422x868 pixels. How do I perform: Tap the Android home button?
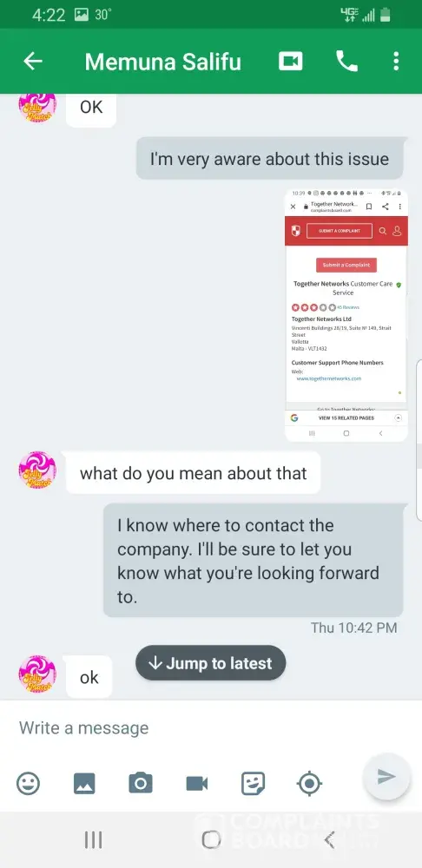[x=211, y=839]
